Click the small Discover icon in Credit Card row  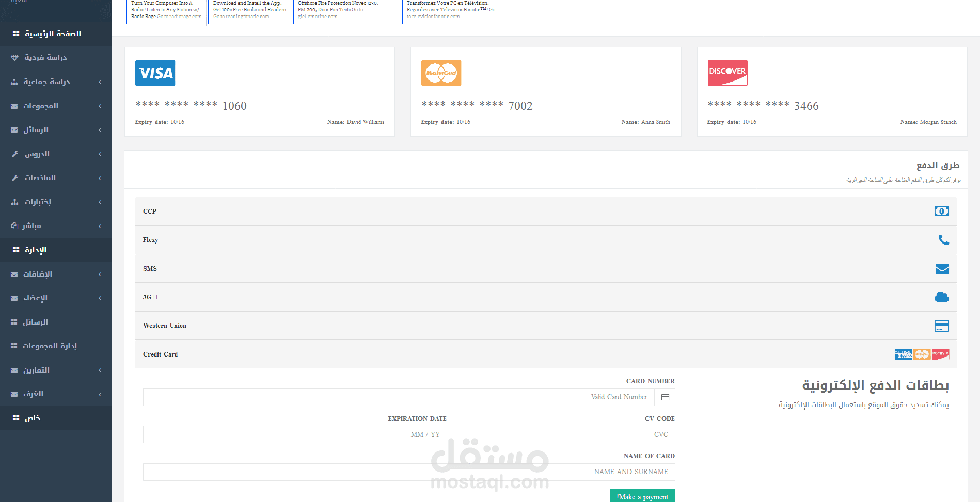coord(940,354)
